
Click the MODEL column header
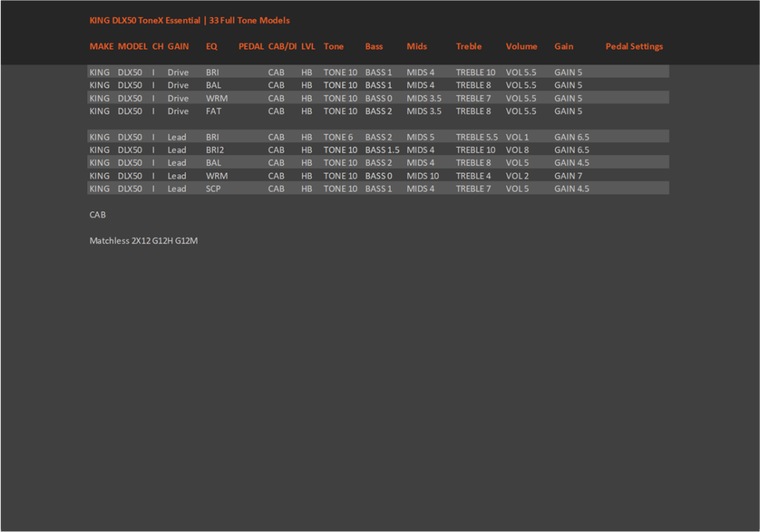[x=132, y=47]
